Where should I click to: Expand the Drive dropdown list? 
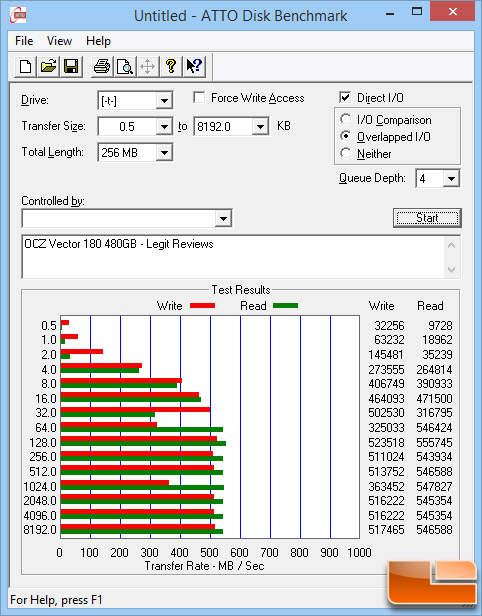coord(164,101)
